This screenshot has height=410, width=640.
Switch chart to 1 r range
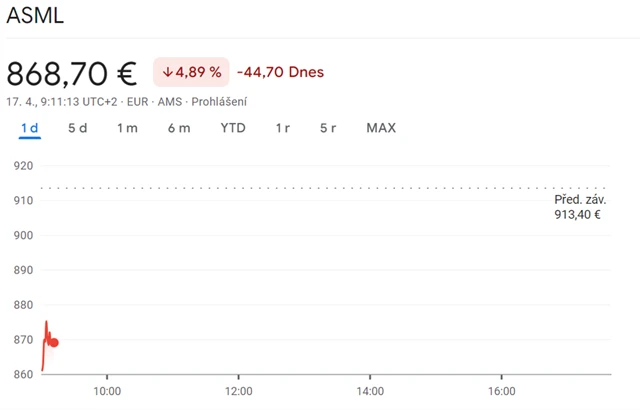pos(283,128)
